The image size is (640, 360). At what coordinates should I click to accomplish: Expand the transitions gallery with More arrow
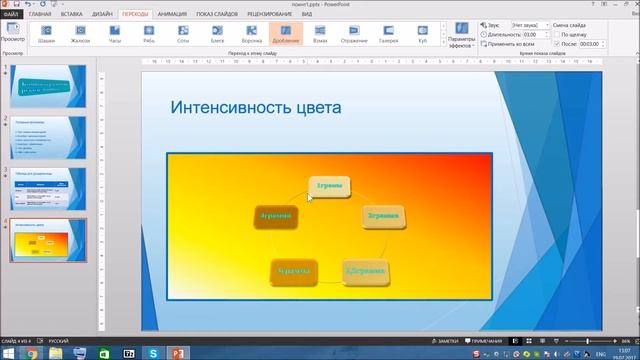(444, 42)
